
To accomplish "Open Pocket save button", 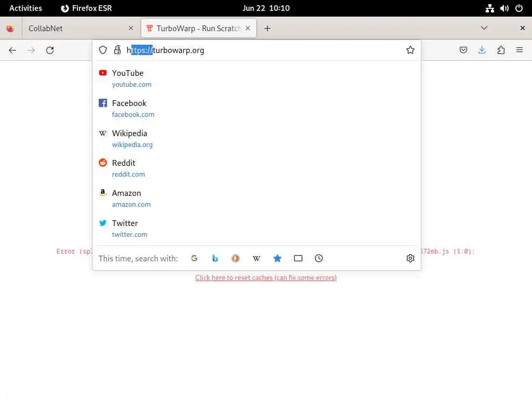I will pos(463,50).
